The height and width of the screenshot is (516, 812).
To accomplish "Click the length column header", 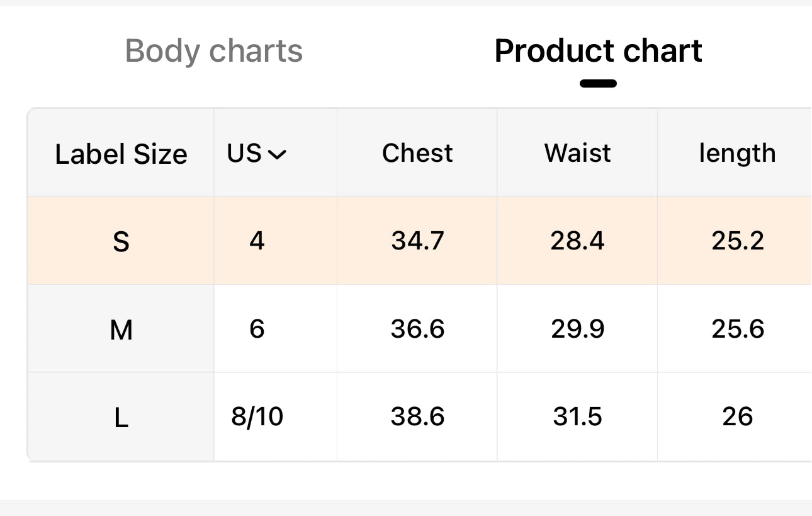I will coord(737,153).
